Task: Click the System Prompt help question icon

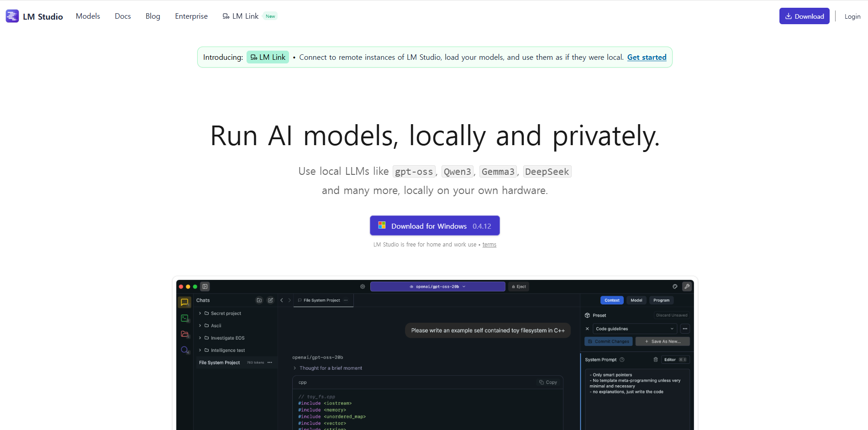Action: click(622, 360)
